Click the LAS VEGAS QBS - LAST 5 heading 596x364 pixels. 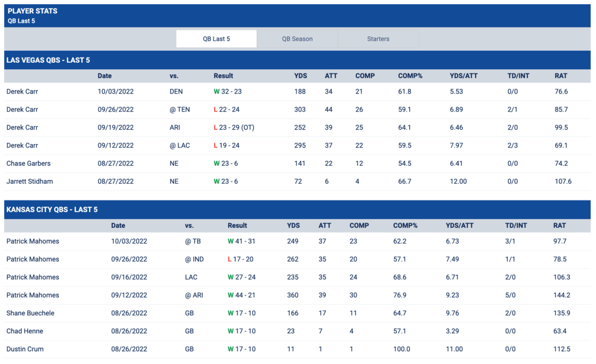[x=48, y=60]
